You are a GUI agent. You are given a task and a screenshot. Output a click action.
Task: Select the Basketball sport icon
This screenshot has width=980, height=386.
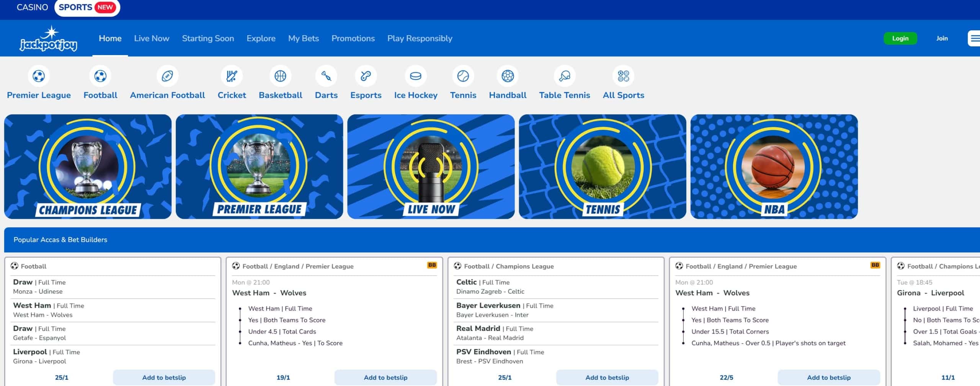280,76
